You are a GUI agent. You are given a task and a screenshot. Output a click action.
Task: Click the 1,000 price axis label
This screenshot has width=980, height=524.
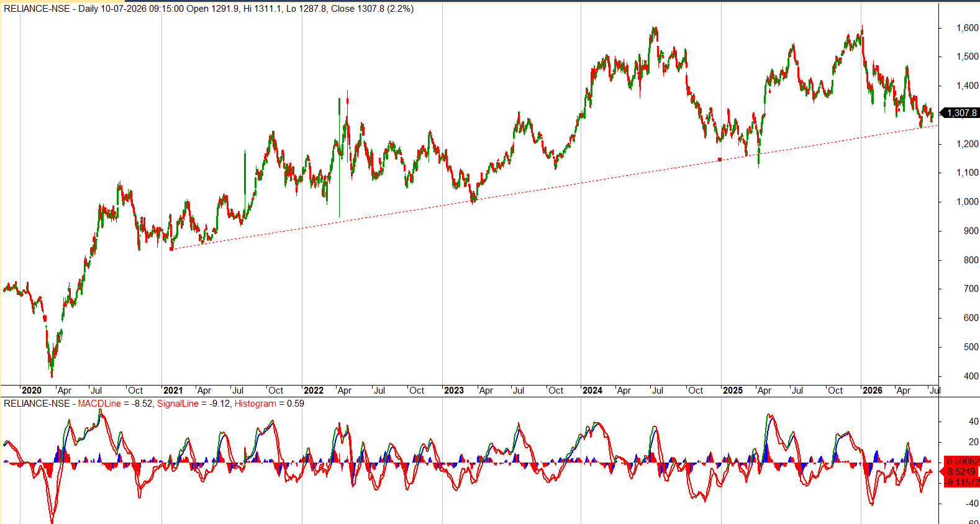968,202
